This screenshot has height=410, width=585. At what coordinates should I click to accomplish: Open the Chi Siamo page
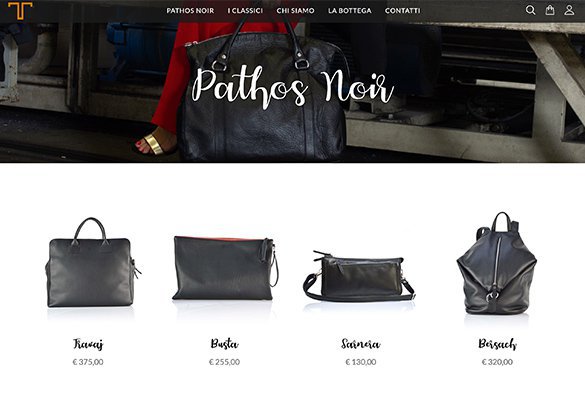(295, 11)
